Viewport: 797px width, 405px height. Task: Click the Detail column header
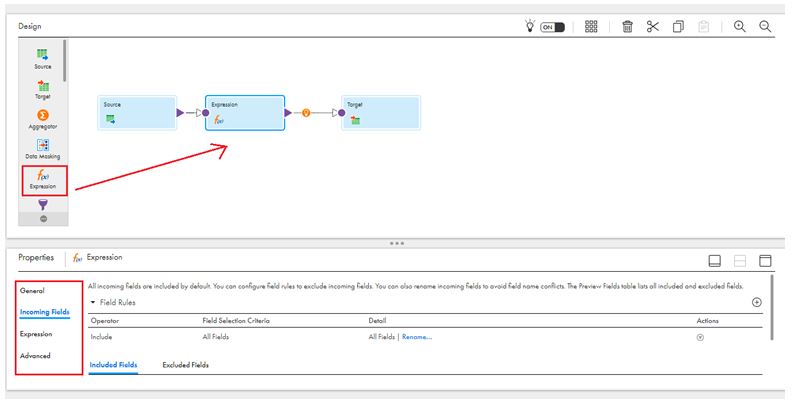[x=377, y=321]
